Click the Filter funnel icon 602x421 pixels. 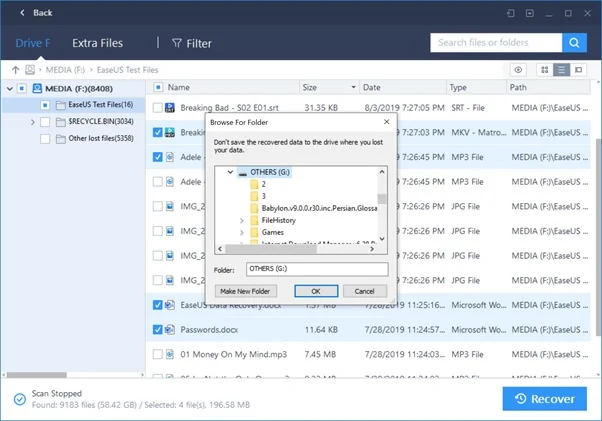pyautogui.click(x=177, y=43)
